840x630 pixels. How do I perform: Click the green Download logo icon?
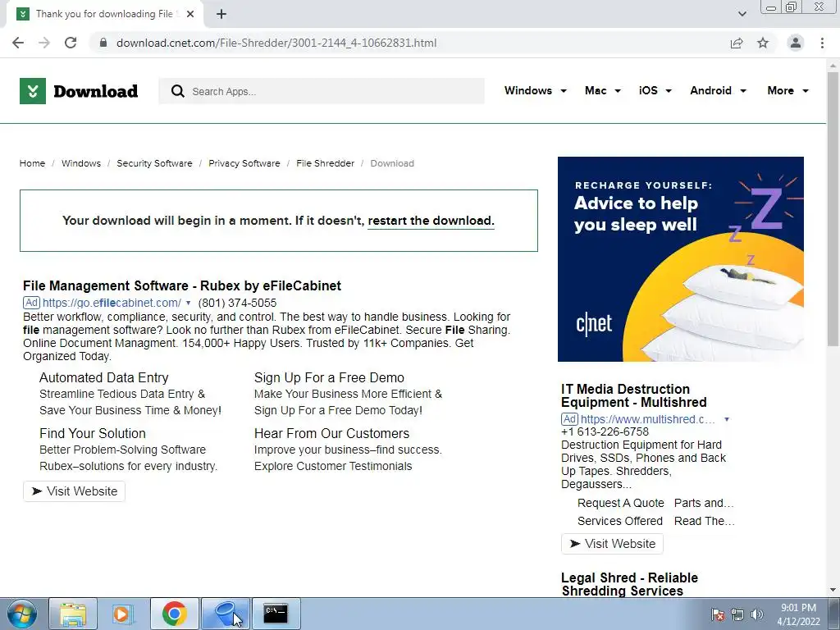pos(33,91)
